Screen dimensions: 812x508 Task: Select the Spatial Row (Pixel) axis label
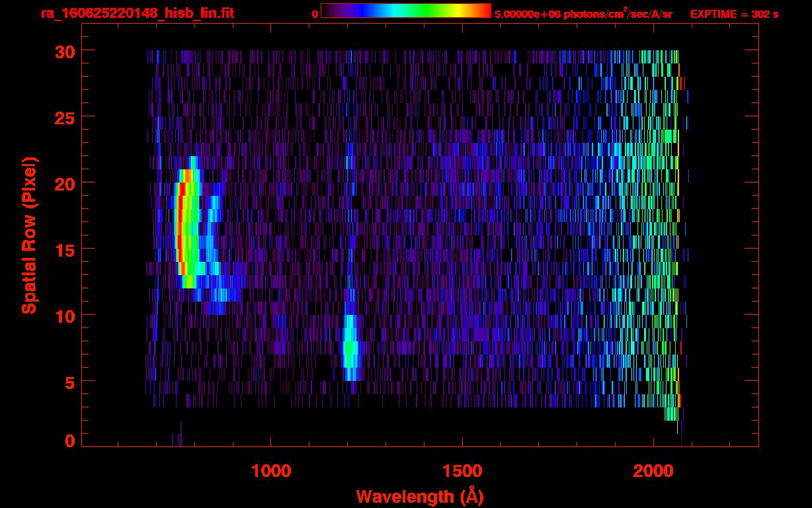coord(29,235)
